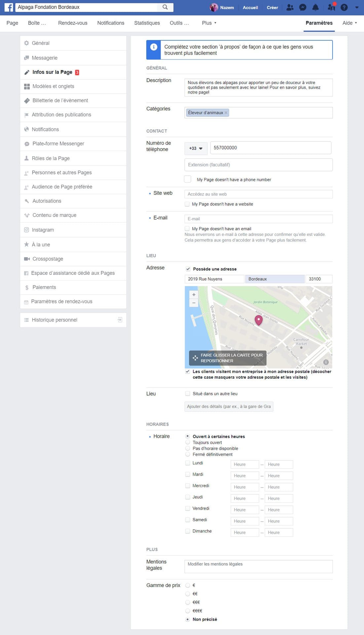Image resolution: width=364 pixels, height=635 pixels.
Task: Click the Site web input field
Action: click(x=259, y=194)
